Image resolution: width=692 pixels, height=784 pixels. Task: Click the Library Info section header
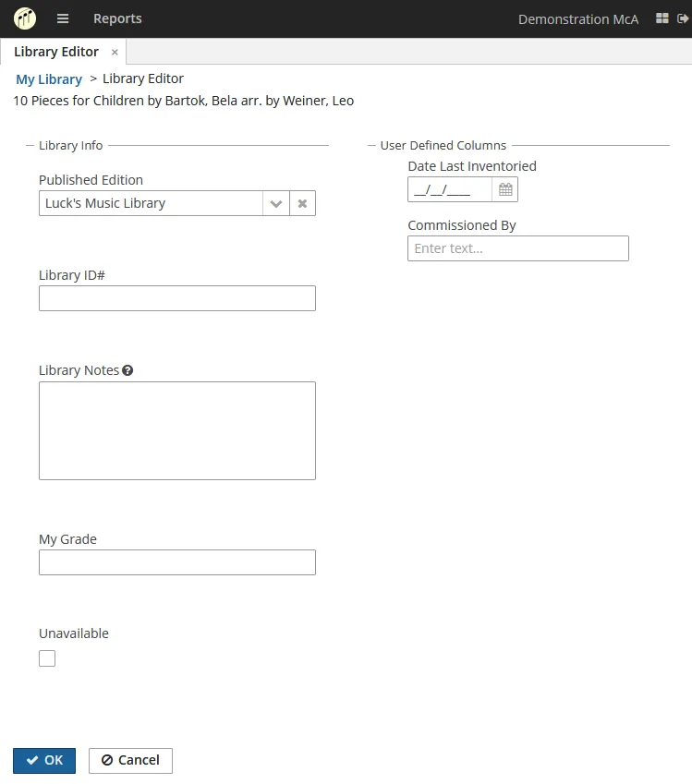click(70, 146)
